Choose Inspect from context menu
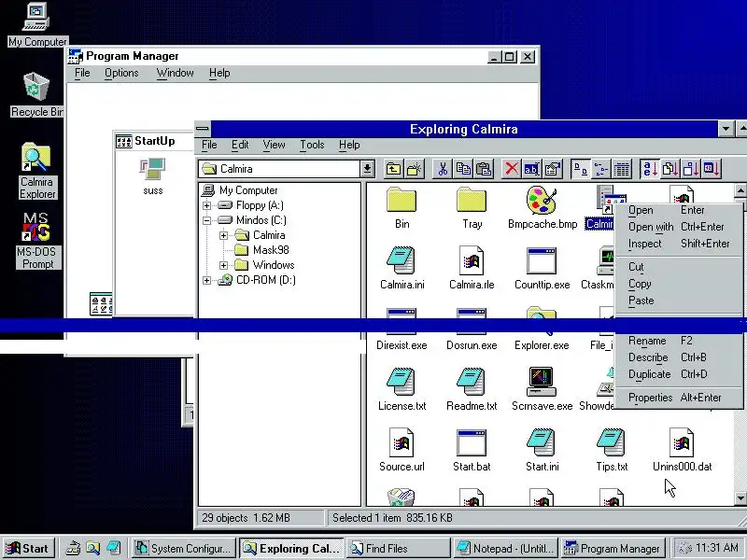This screenshot has height=560, width=747. point(679,244)
